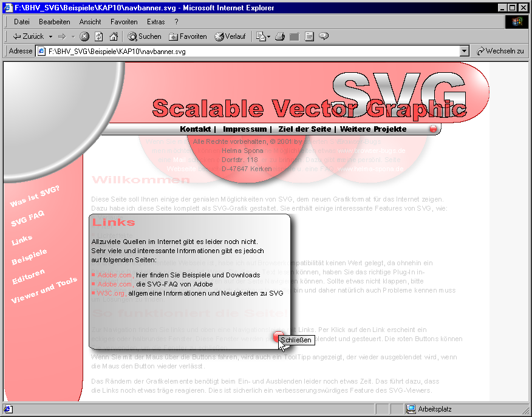Open the Zurück history dropdown arrow
Screen dimensions: 532x417
coord(50,36)
